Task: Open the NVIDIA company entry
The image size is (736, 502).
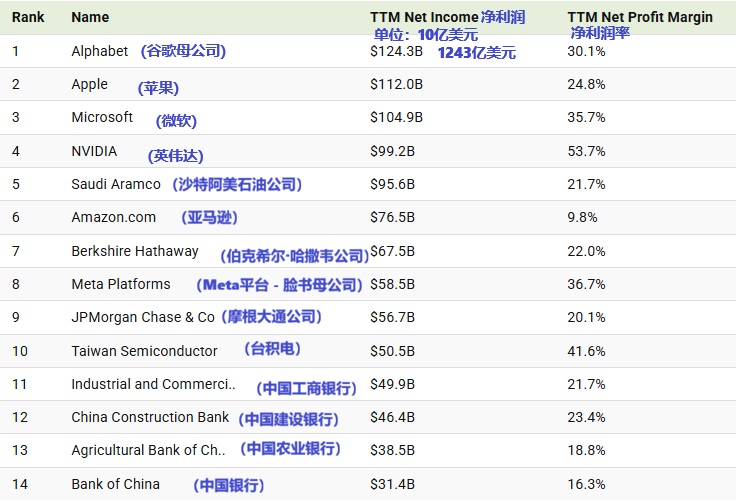Action: (94, 151)
